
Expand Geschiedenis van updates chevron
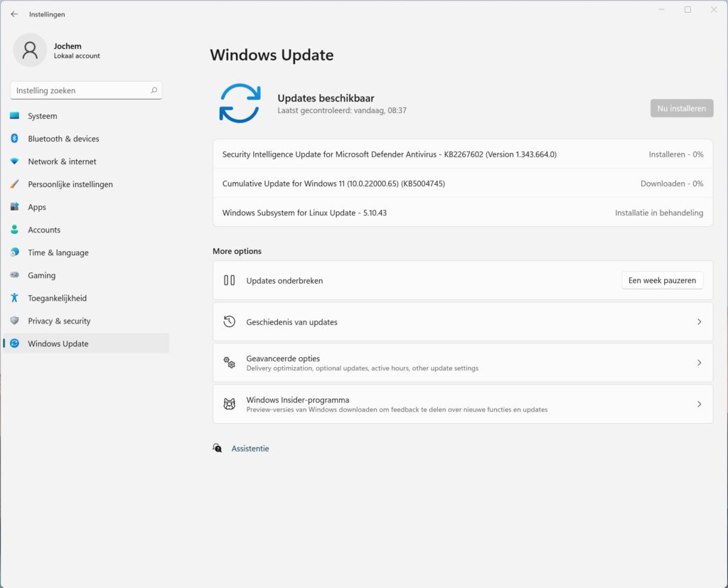699,321
